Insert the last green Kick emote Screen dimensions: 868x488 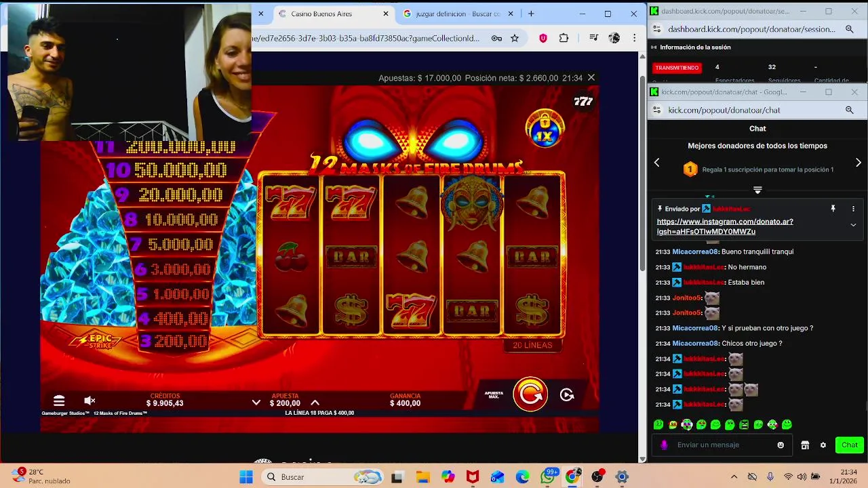tap(787, 425)
